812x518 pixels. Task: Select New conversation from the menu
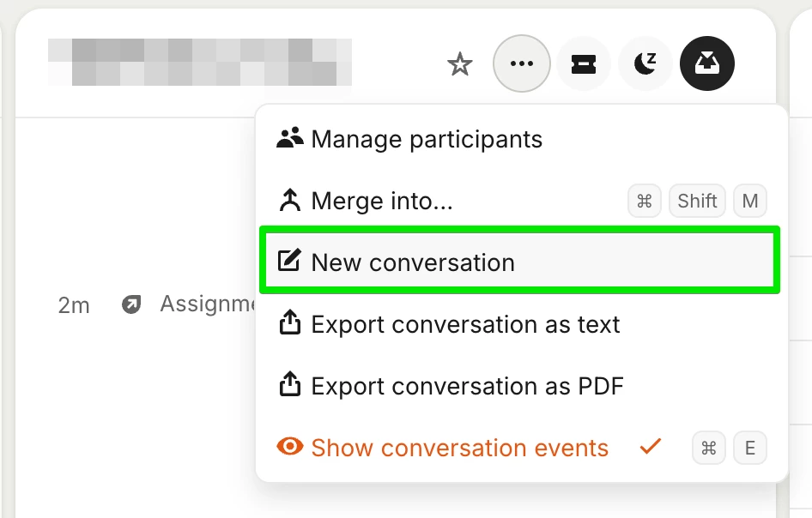pyautogui.click(x=413, y=262)
